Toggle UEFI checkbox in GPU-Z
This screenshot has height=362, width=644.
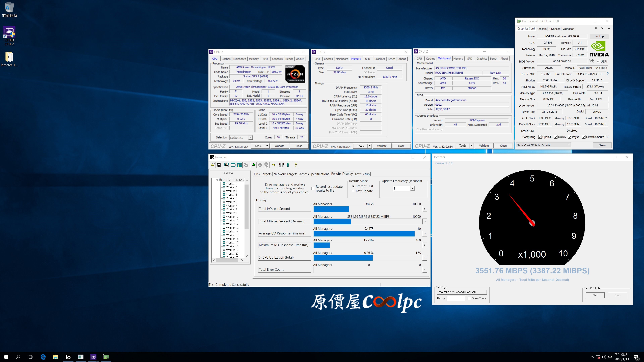(x=598, y=62)
